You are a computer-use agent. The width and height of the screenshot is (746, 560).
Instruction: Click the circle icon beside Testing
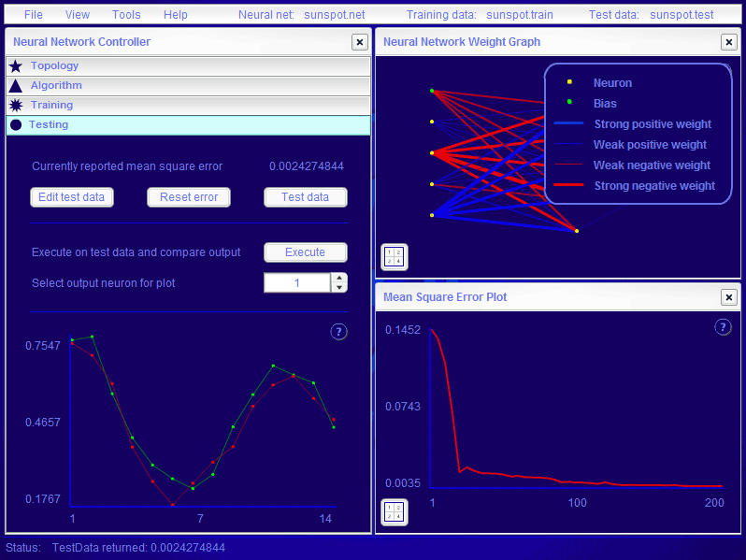coord(15,125)
